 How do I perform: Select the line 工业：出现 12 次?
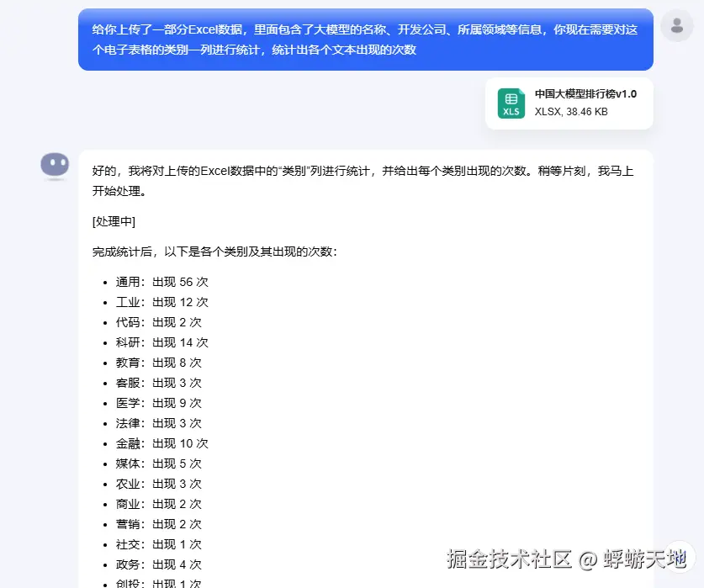pos(161,302)
